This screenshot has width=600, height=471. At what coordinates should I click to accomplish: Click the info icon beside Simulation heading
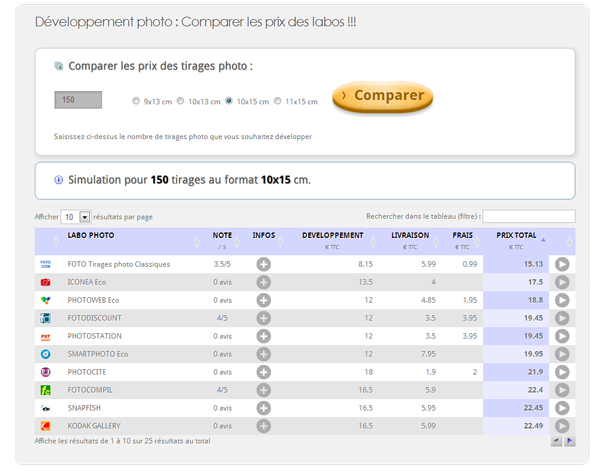point(59,180)
